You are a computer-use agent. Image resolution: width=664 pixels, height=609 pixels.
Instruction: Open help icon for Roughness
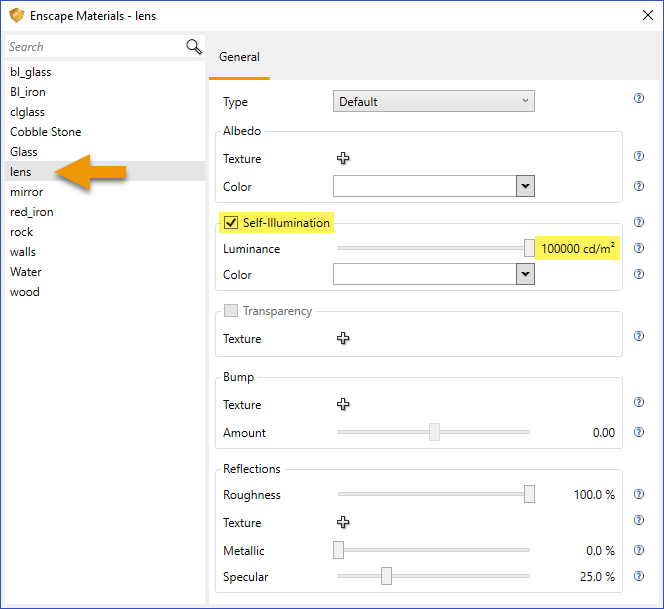point(639,494)
